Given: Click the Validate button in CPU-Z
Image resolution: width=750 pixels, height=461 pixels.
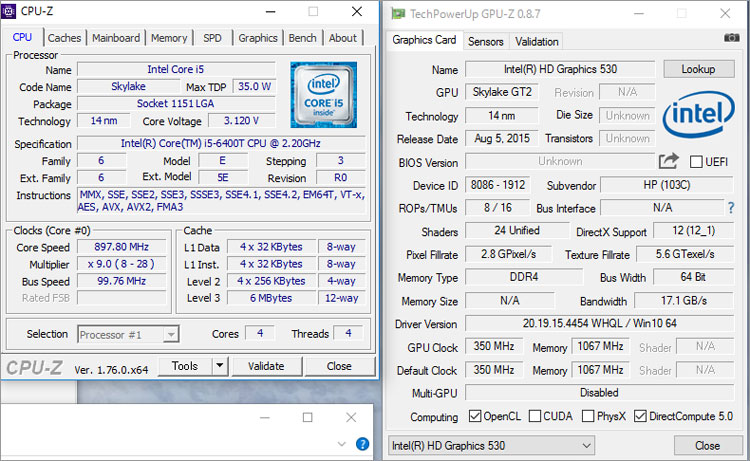Looking at the screenshot, I should [x=266, y=366].
